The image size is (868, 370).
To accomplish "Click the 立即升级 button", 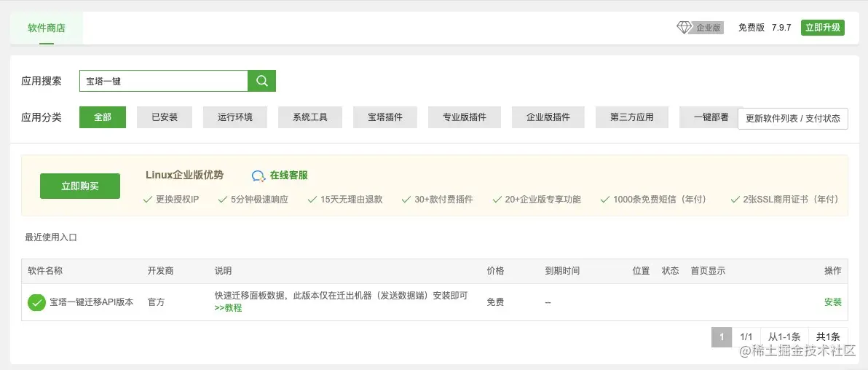I will point(823,28).
